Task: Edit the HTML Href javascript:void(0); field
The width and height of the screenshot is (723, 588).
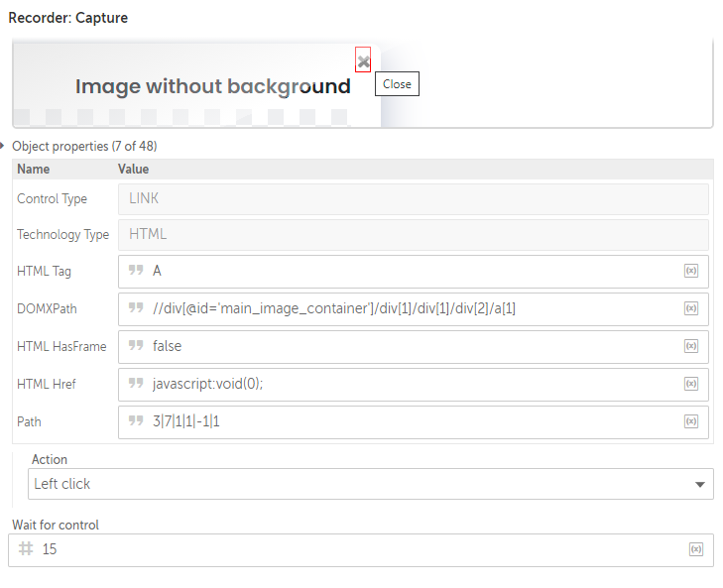Action: click(x=414, y=384)
